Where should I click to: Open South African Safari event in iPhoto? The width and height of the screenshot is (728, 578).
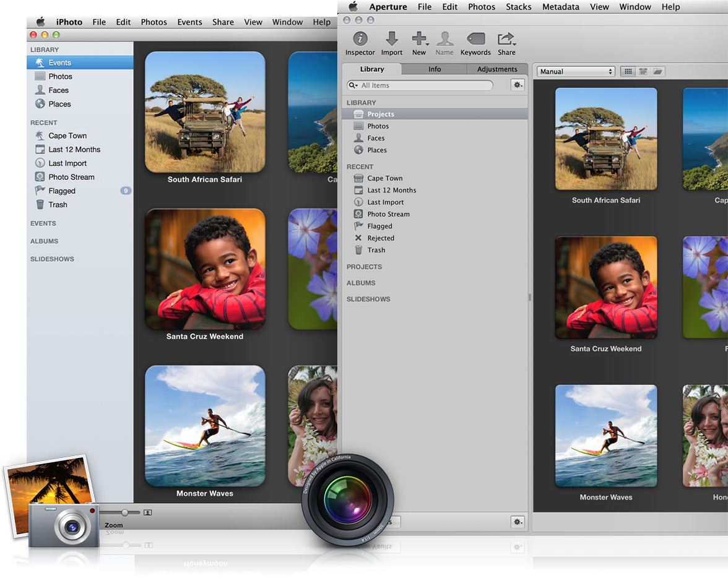[205, 112]
